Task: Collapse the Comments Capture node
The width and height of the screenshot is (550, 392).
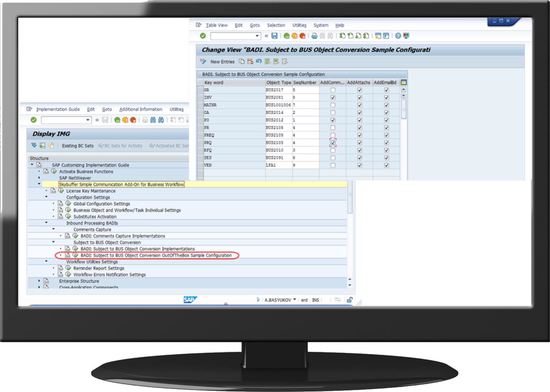Action: click(x=53, y=229)
